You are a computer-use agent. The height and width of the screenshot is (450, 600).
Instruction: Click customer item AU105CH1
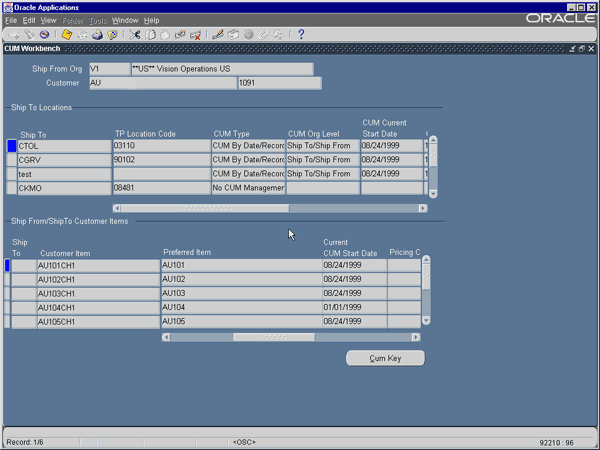98,322
